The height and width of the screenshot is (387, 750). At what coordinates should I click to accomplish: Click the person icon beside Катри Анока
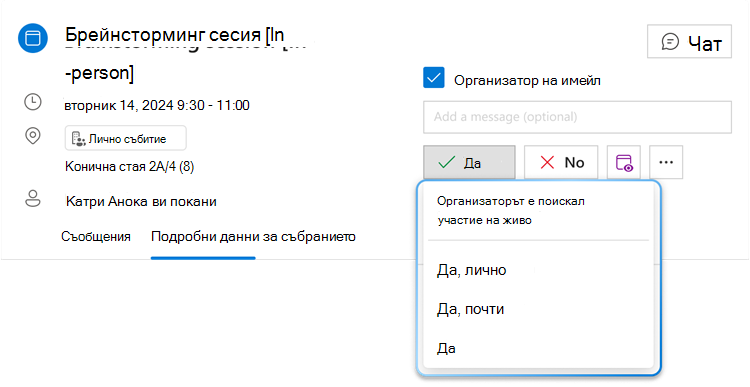[33, 199]
